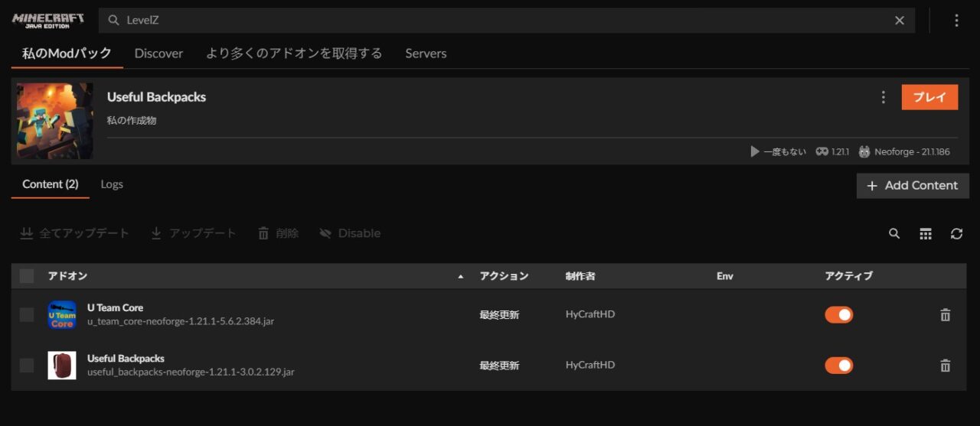Check the U Team Core row checkbox
980x426 pixels.
click(x=27, y=314)
